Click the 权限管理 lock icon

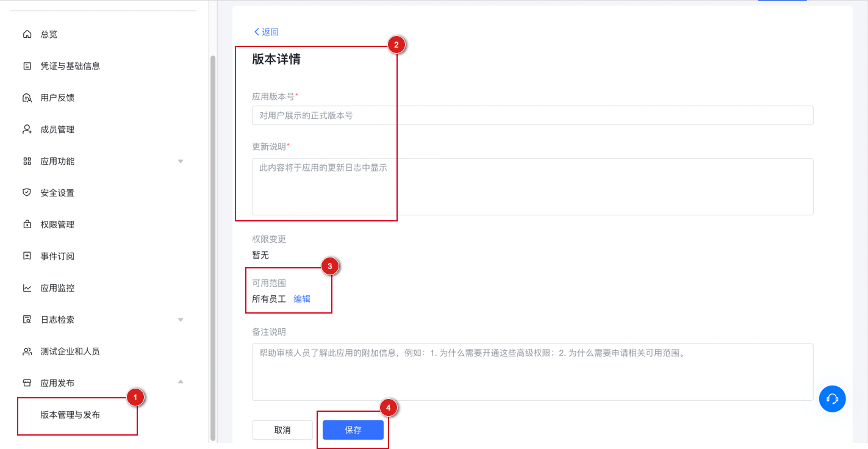27,224
